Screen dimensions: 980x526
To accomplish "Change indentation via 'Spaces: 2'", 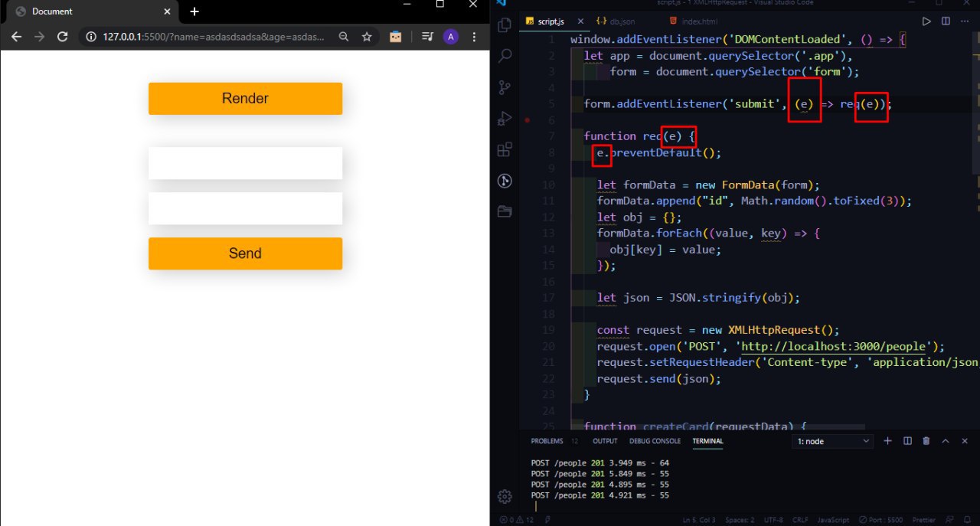I will pos(740,520).
